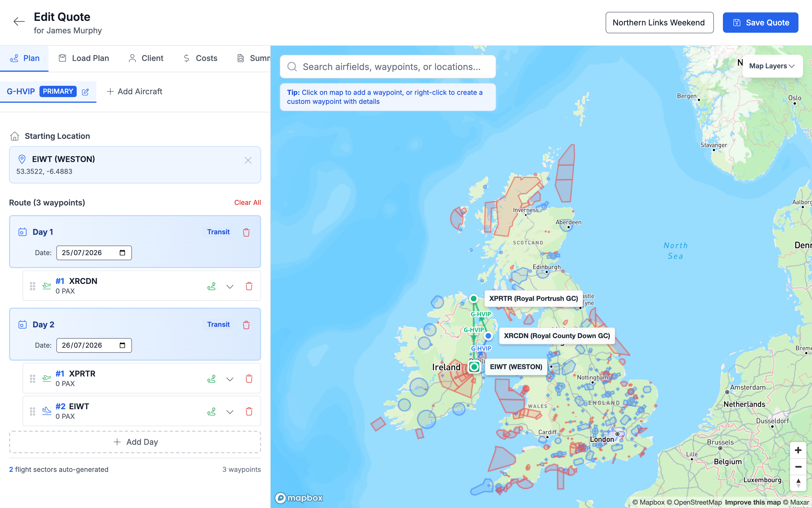Focus the search airfields input
The image size is (812, 508).
coord(388,67)
